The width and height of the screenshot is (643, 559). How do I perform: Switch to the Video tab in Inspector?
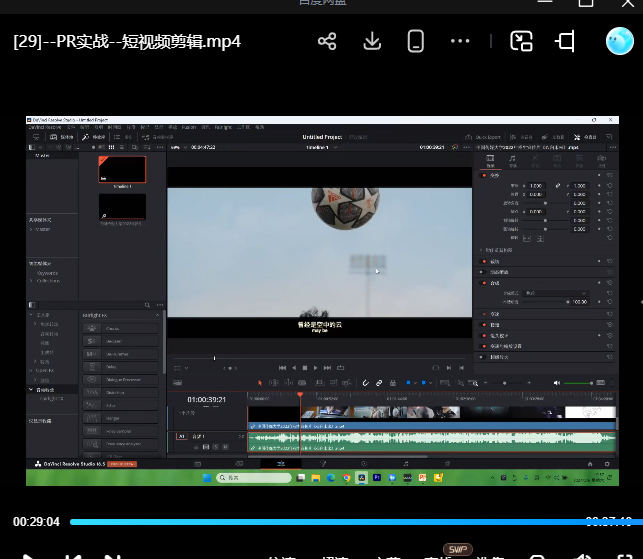(489, 159)
